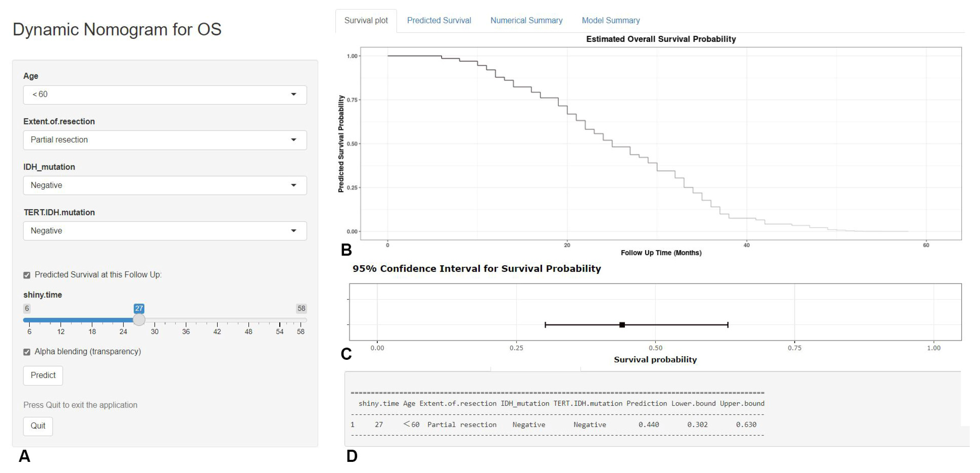Click the Predict button
Viewport: 980px width, 473px height.
click(43, 376)
